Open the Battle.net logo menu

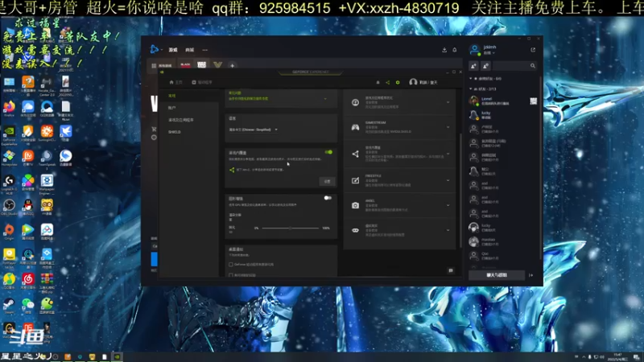point(155,49)
